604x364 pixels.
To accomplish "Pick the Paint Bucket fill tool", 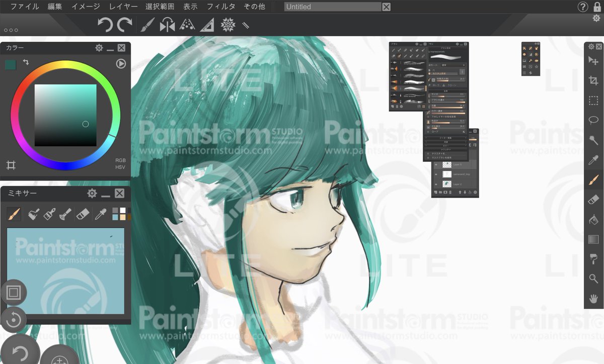I will 593,219.
